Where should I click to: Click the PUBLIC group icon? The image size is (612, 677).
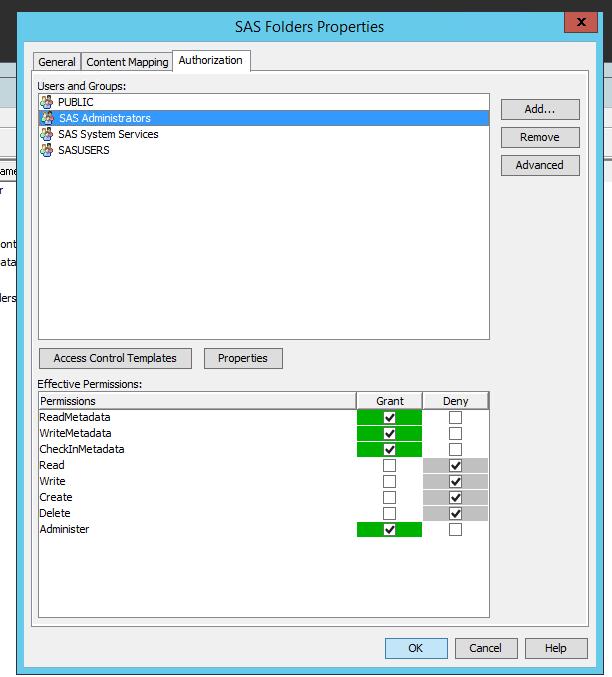pyautogui.click(x=47, y=102)
